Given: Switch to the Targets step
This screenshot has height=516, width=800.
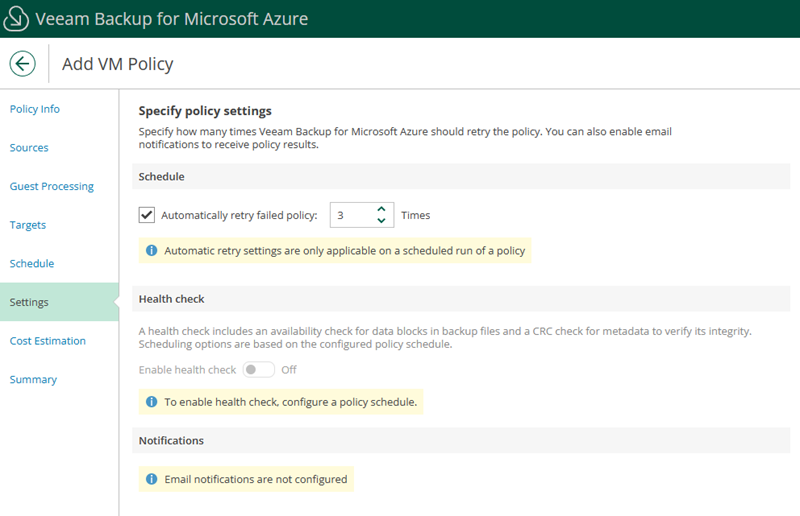Looking at the screenshot, I should pos(28,225).
